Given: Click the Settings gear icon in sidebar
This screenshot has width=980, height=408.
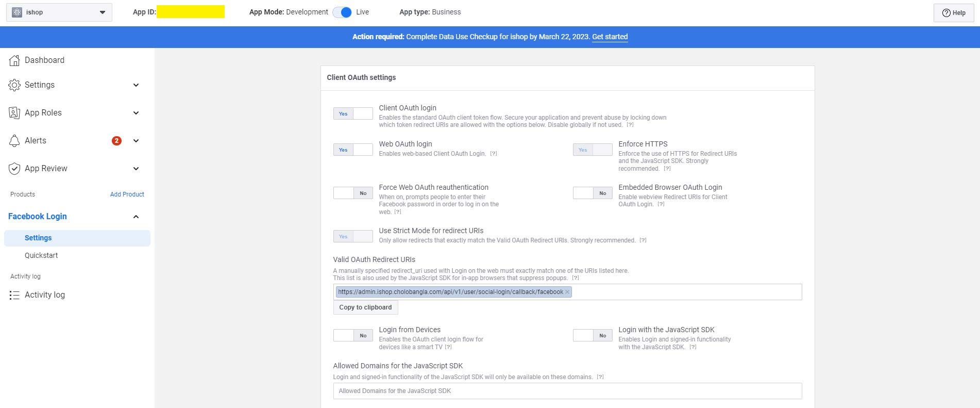Looking at the screenshot, I should tap(14, 85).
